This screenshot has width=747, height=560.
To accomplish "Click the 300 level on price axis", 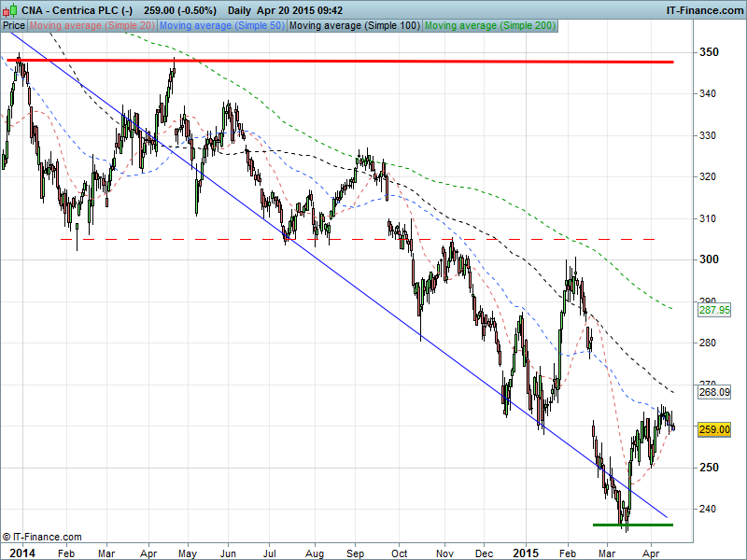I will pyautogui.click(x=710, y=259).
